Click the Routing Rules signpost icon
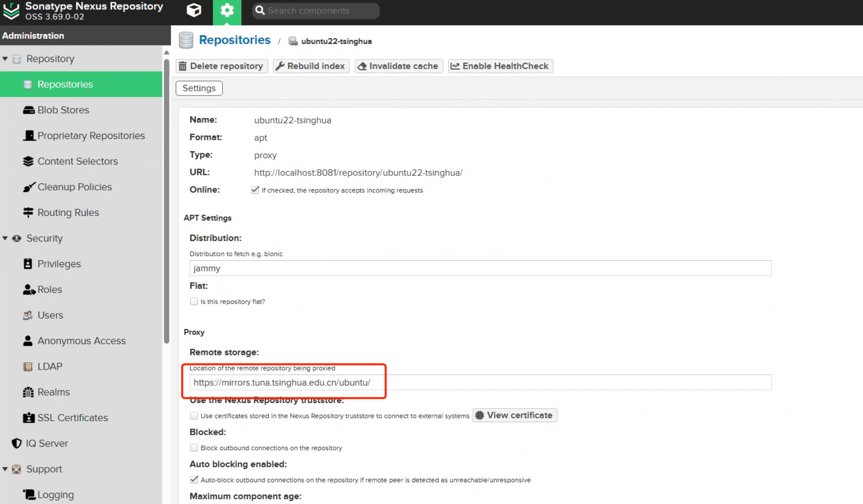 [x=28, y=213]
